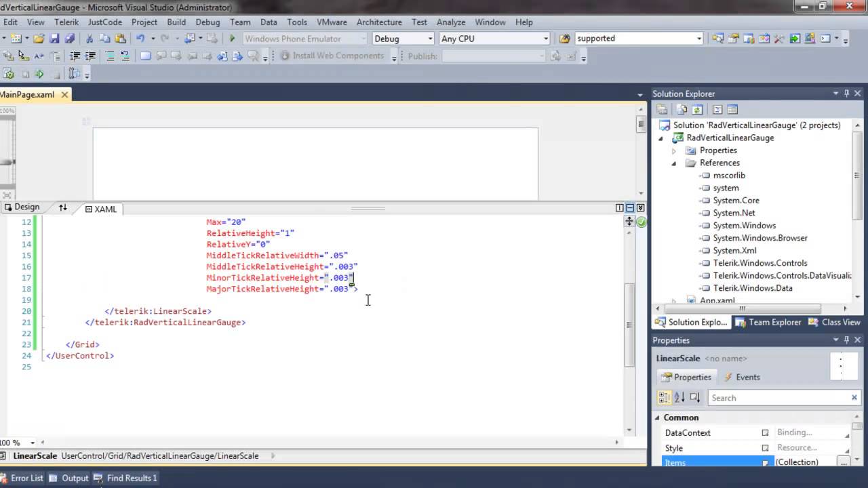Select the mscorlib reference
The height and width of the screenshot is (488, 868).
(729, 176)
